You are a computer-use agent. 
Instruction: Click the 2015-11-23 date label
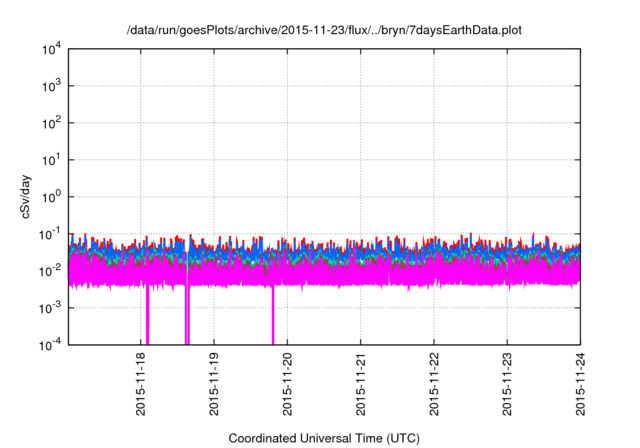pos(507,384)
